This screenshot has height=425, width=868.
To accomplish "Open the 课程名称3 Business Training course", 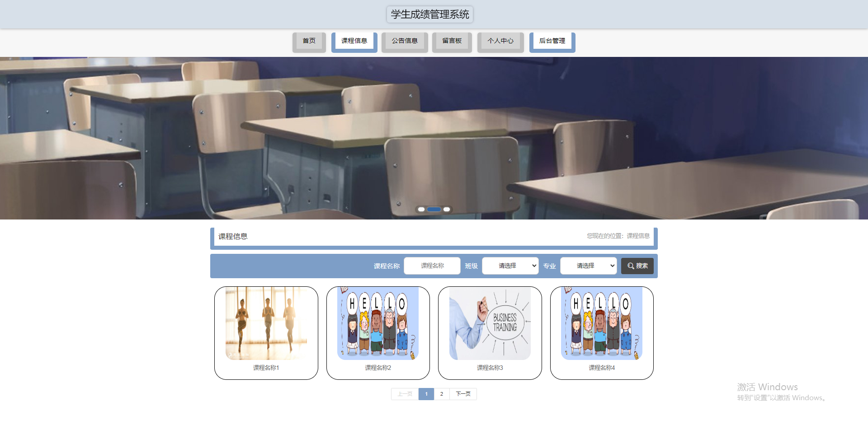I will pos(490,333).
